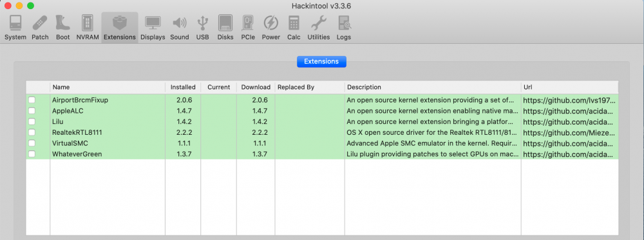Sort by the Download column header
644x240 pixels.
[256, 87]
